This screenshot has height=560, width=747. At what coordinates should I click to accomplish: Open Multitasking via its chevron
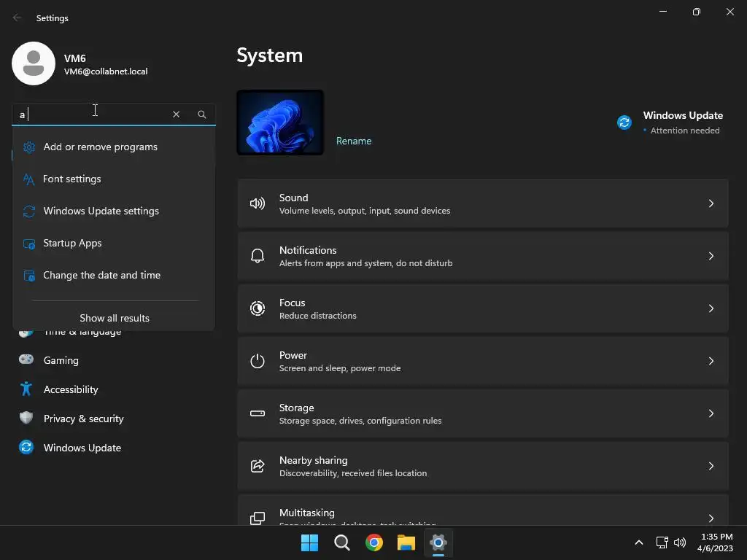click(x=711, y=518)
